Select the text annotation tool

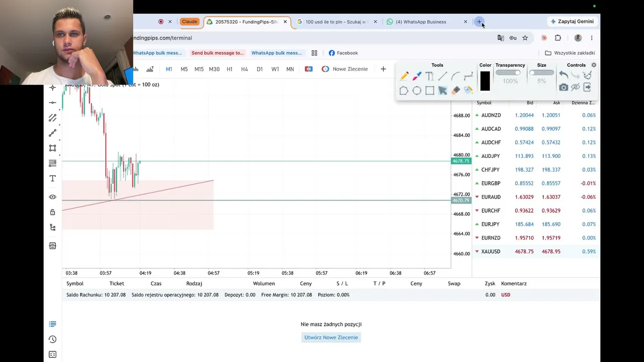[430, 76]
